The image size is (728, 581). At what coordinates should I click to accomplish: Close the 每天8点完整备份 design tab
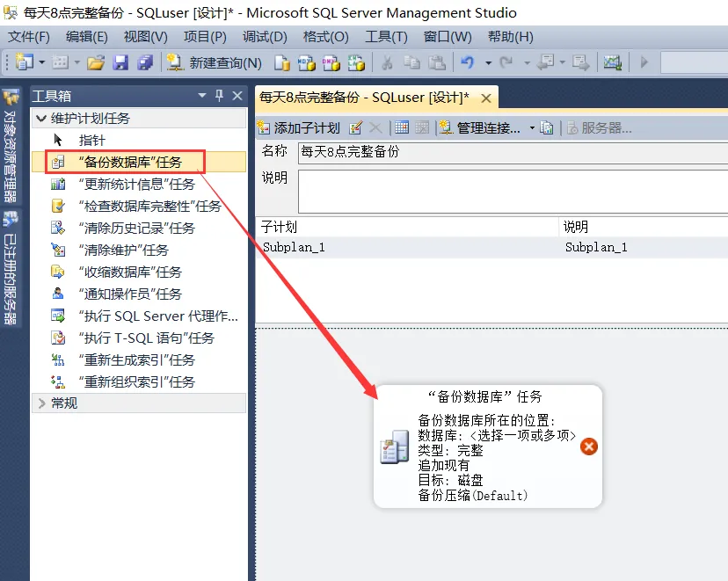[x=486, y=98]
